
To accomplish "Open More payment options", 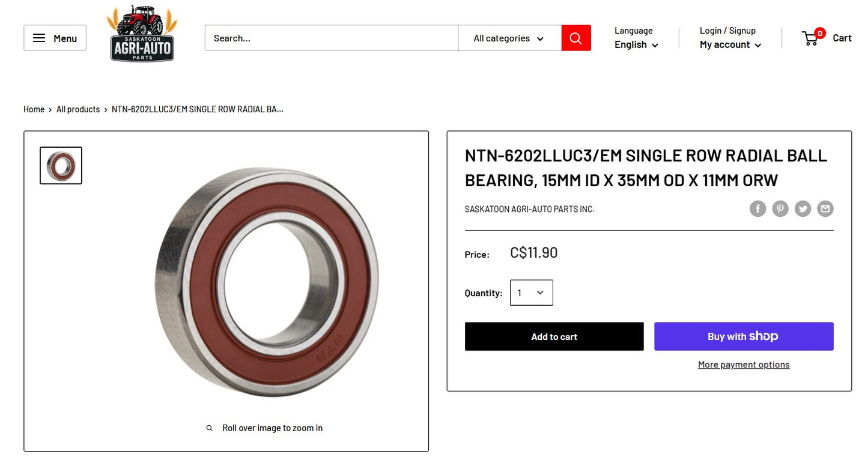I will tap(743, 364).
